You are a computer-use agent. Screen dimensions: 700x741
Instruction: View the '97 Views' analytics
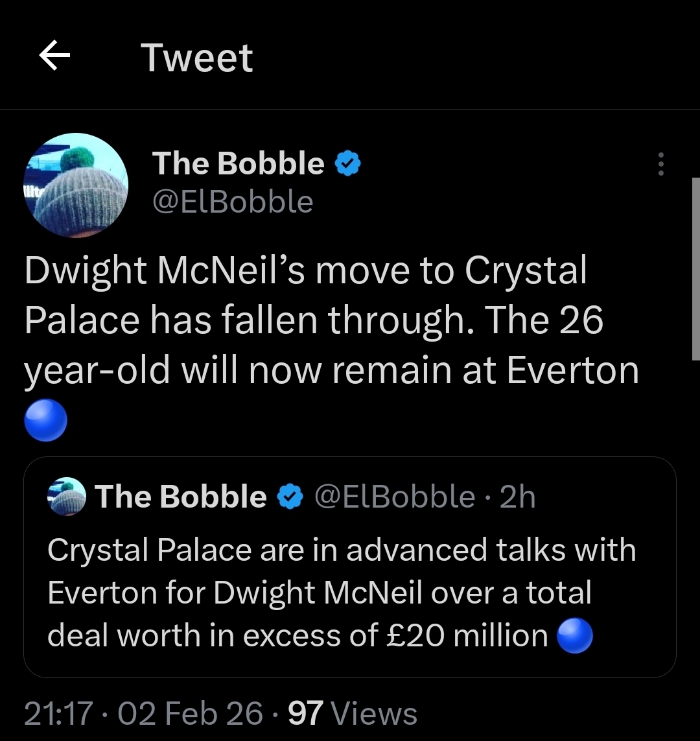coord(352,713)
